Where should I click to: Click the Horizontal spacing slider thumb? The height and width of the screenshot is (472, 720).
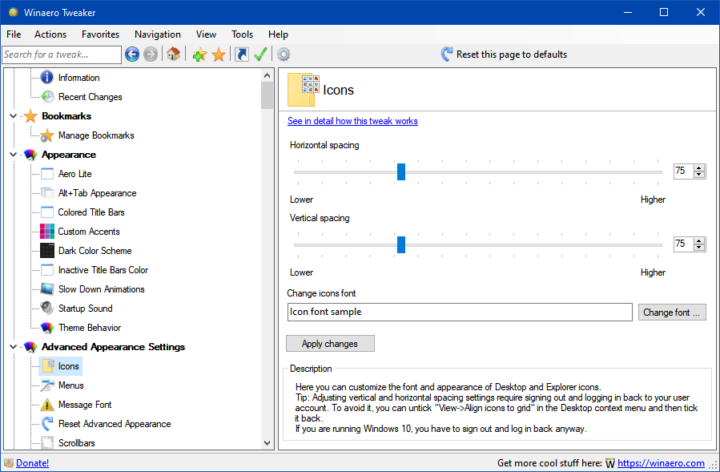pyautogui.click(x=401, y=172)
